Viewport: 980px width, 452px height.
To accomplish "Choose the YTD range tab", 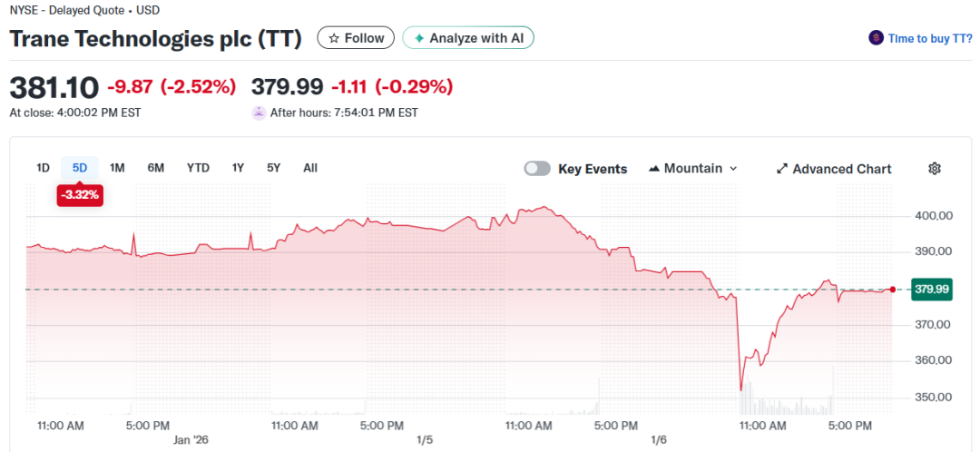I will pyautogui.click(x=198, y=168).
